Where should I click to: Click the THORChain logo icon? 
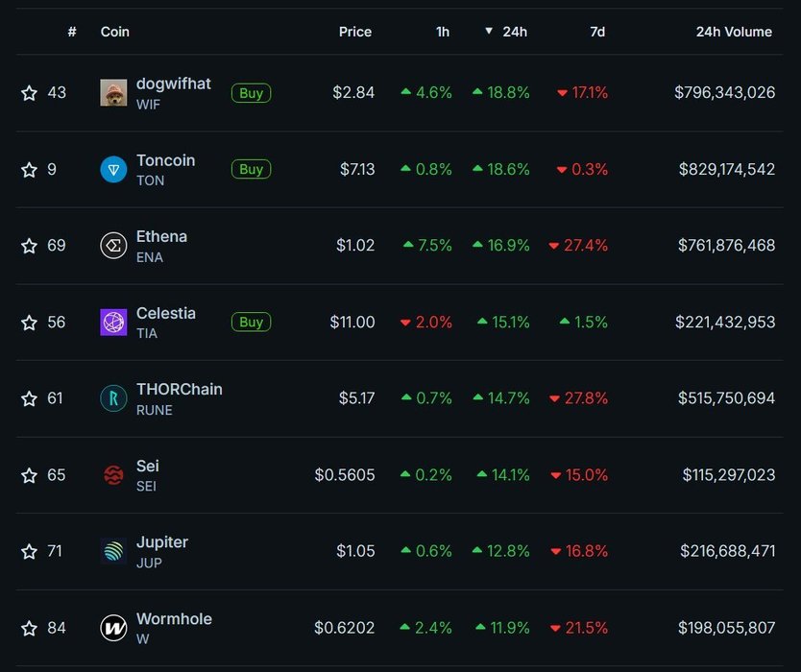click(113, 398)
